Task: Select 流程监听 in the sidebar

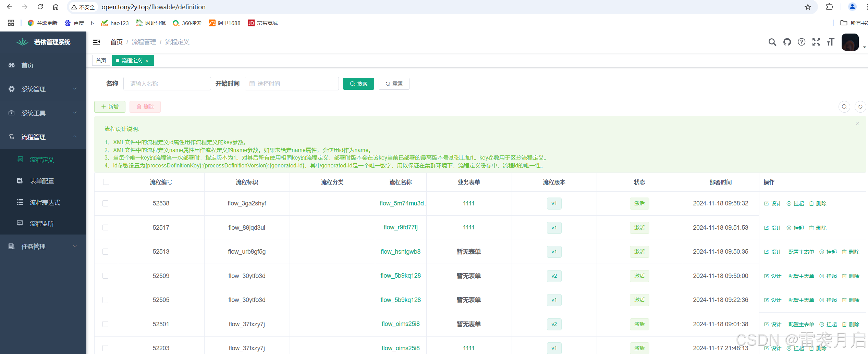Action: [x=41, y=223]
